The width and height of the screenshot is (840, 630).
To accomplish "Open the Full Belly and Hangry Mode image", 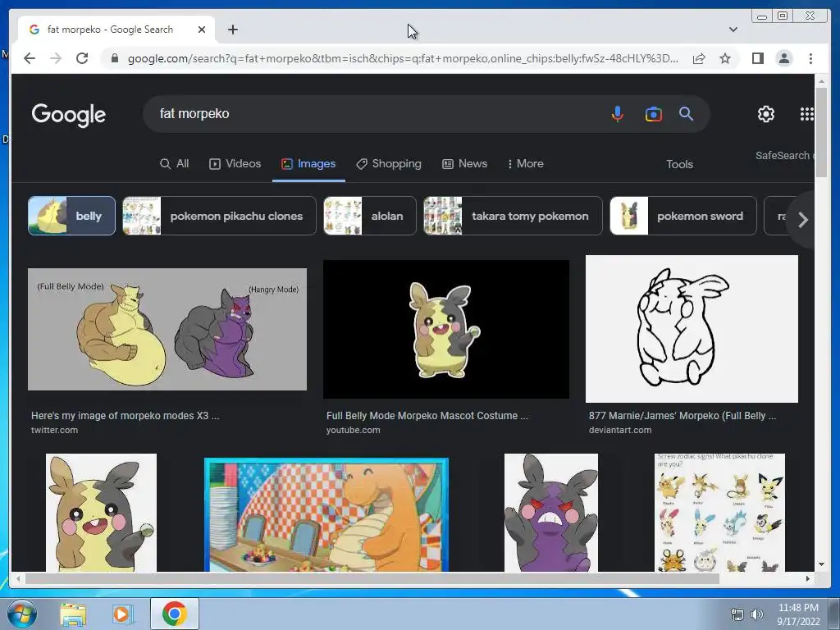I will [167, 329].
